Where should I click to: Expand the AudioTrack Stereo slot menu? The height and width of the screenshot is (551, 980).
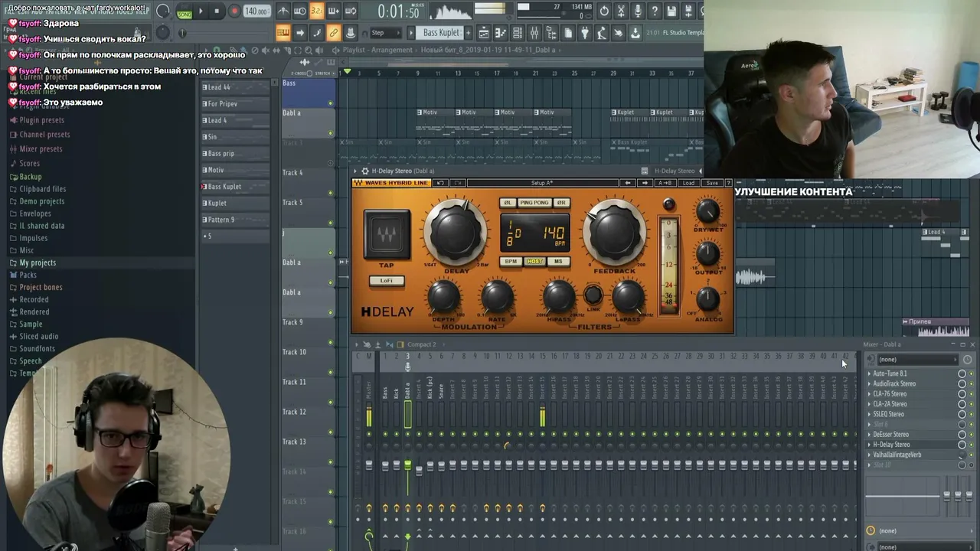tap(869, 383)
